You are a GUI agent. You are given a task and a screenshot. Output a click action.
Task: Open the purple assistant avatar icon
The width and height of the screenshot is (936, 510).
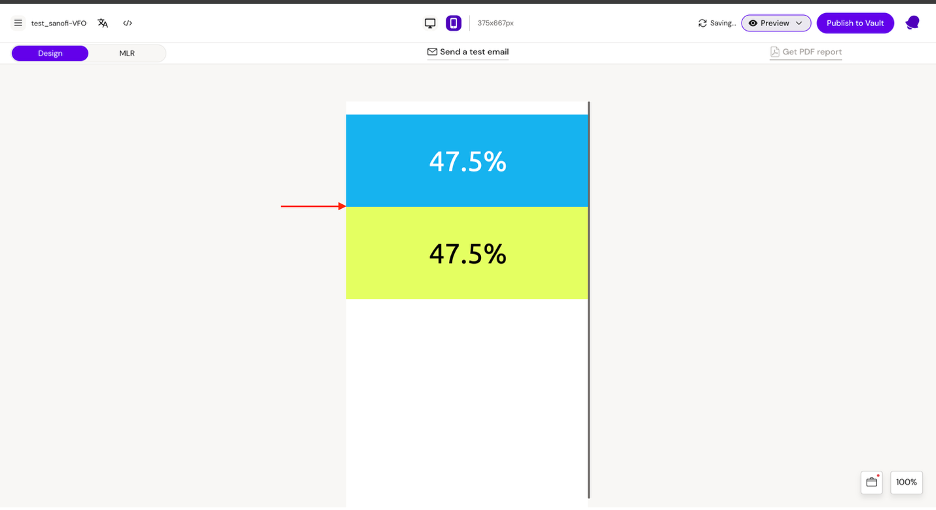point(912,23)
